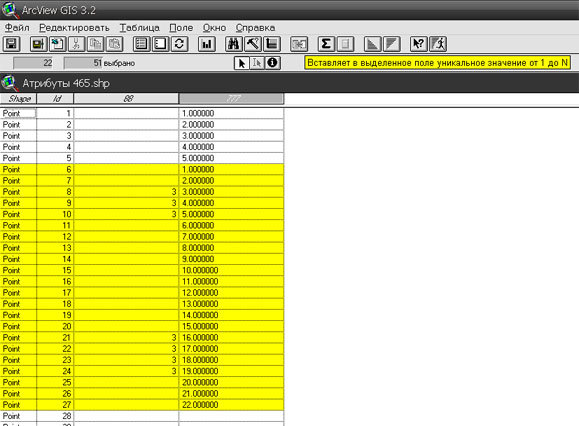Click the Create Chart bar icon

(x=207, y=44)
